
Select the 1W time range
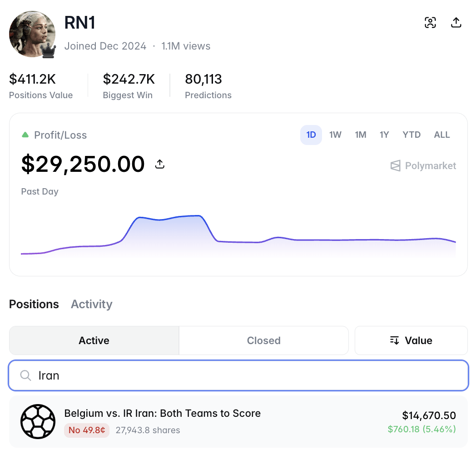[335, 135]
